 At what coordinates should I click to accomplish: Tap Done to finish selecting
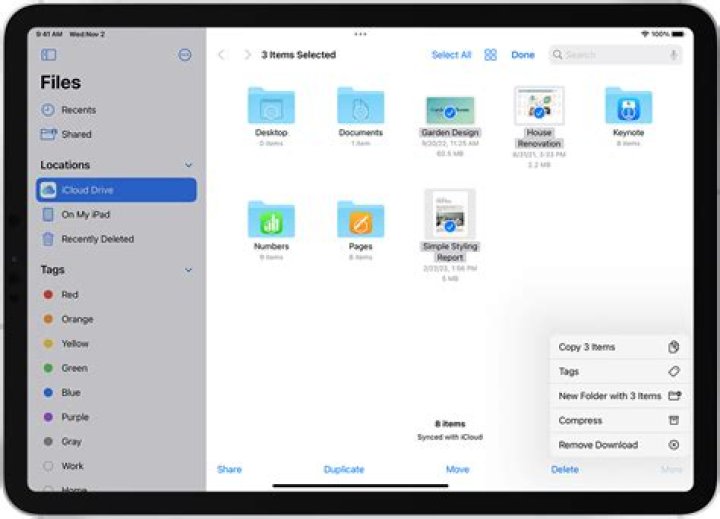point(523,55)
